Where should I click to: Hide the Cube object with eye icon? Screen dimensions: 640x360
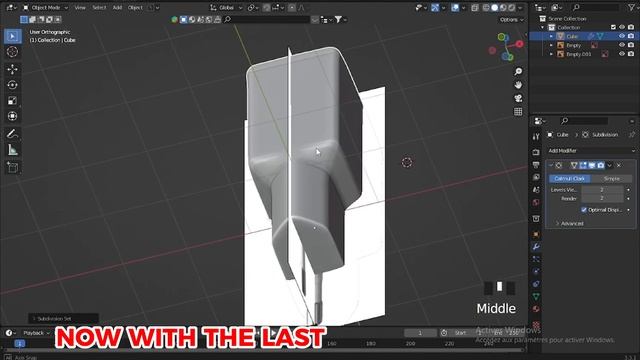coord(622,36)
